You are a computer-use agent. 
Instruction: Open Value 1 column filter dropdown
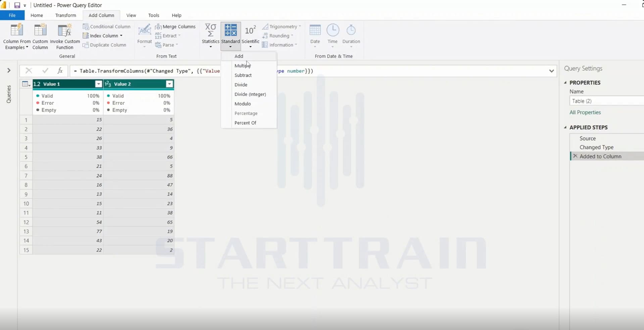pyautogui.click(x=98, y=84)
